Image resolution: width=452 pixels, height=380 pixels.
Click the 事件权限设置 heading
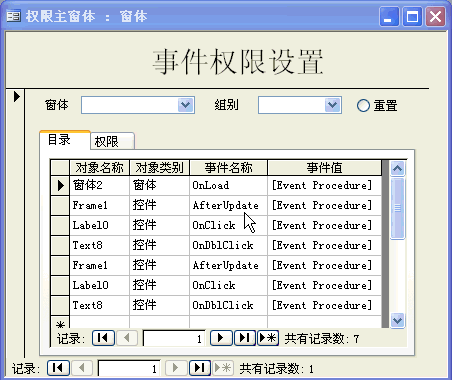238,62
